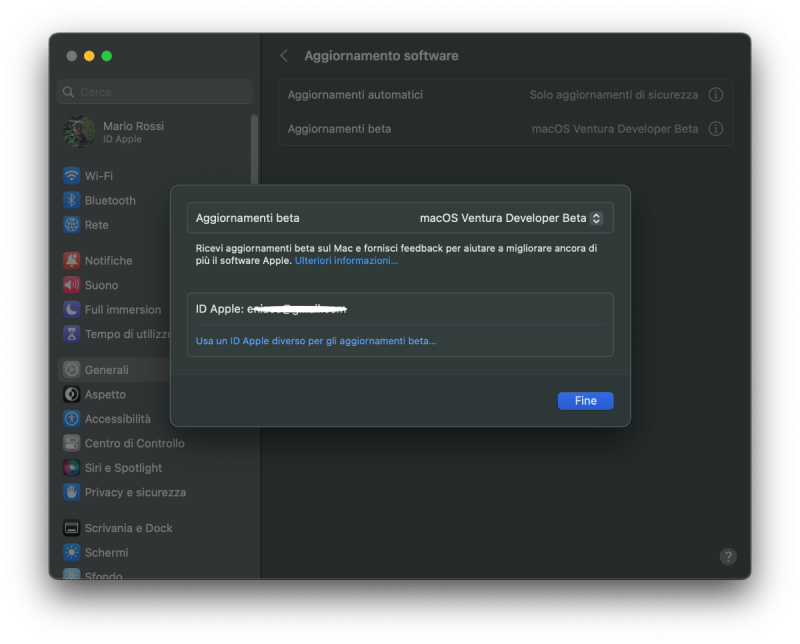Go back with the chevron arrow
The image size is (800, 644).
[x=284, y=56]
